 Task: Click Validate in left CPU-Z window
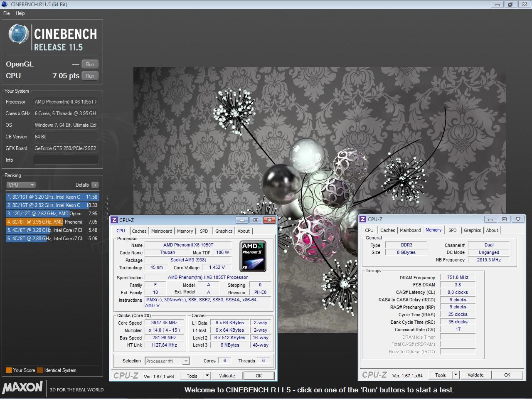[x=227, y=376]
